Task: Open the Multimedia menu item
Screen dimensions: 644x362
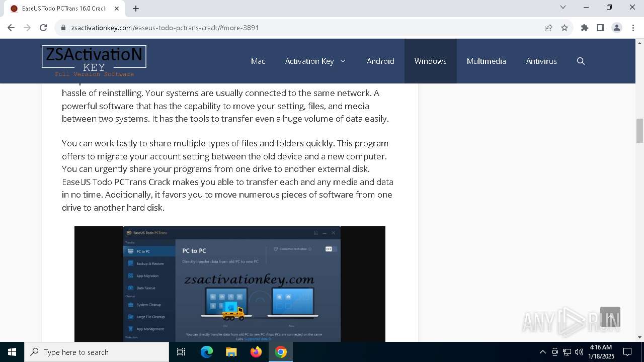Action: 487,61
